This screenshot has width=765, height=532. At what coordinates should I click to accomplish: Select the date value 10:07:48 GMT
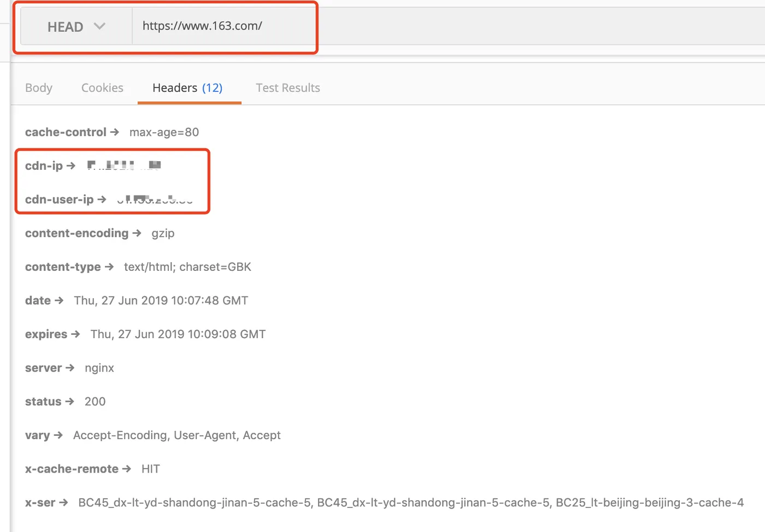coord(161,300)
